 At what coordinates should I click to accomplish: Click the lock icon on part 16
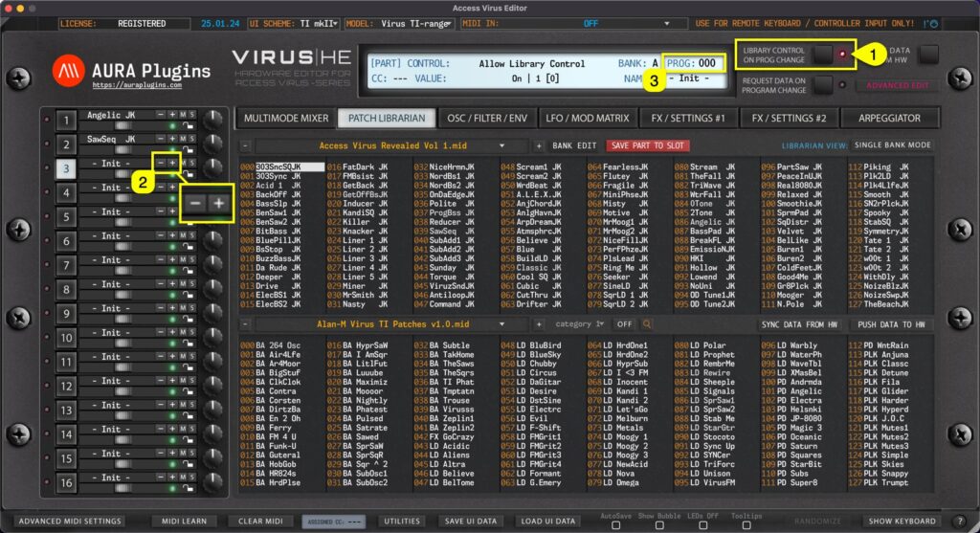[x=188, y=488]
